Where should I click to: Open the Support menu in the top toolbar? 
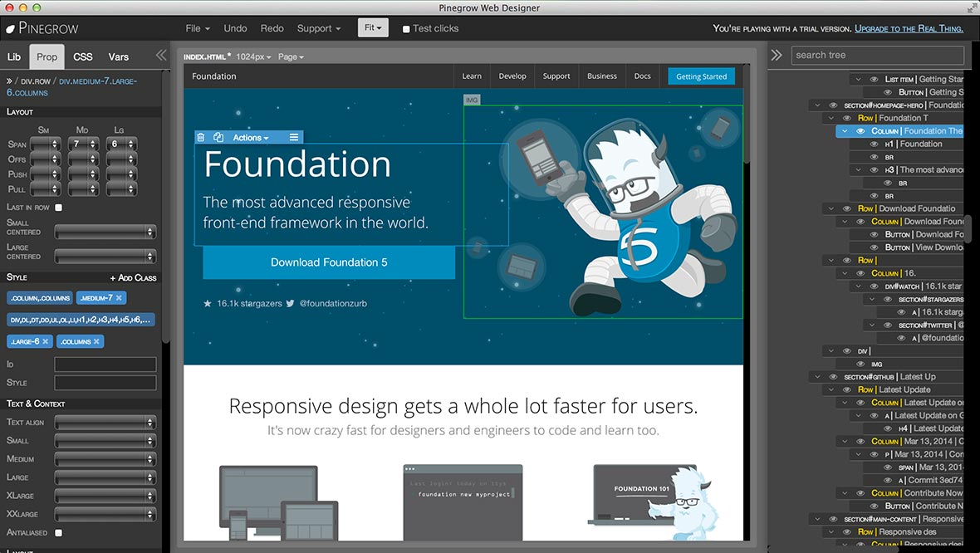pos(319,28)
